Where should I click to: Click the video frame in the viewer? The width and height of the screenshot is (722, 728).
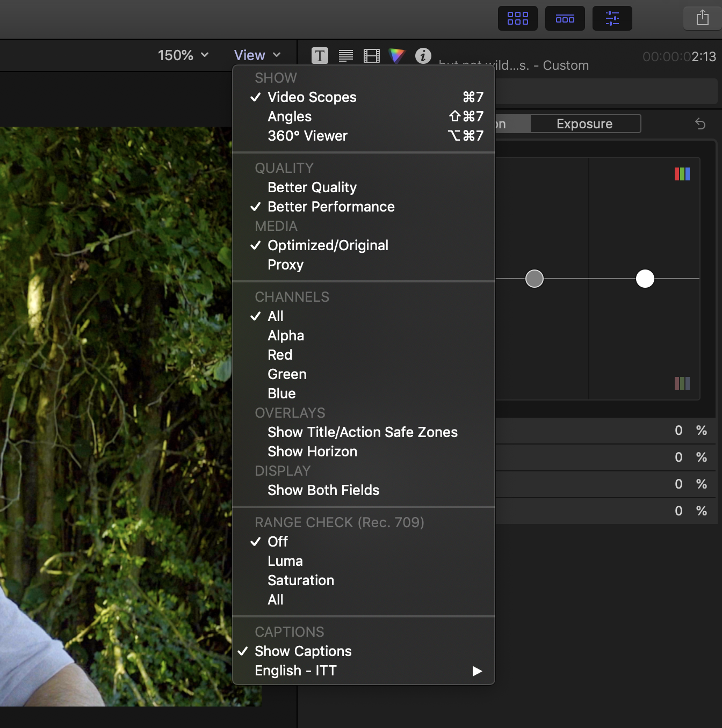[x=116, y=416]
